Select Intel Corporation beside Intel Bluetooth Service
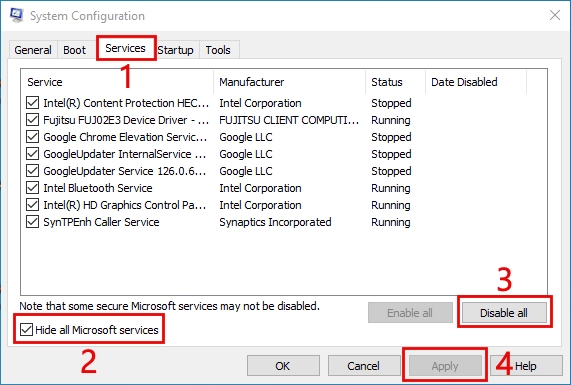571x385 pixels. coord(260,188)
